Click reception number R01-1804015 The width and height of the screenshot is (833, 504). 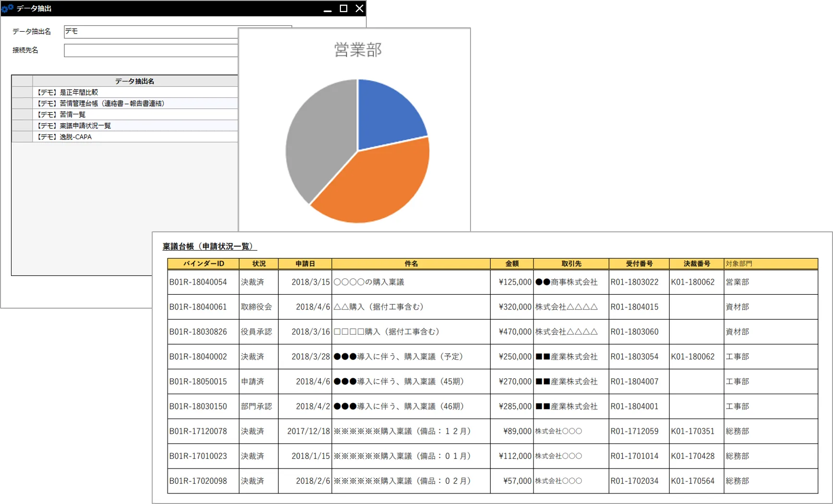pos(639,307)
